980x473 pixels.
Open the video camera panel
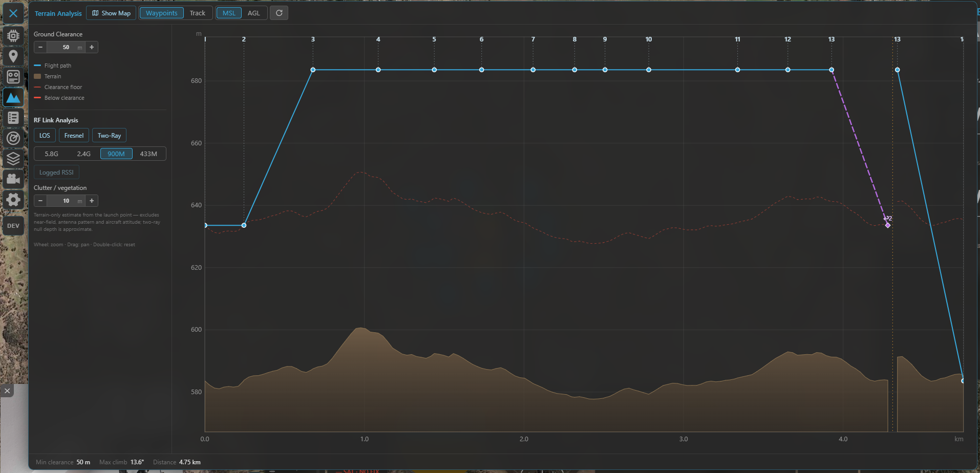point(13,179)
